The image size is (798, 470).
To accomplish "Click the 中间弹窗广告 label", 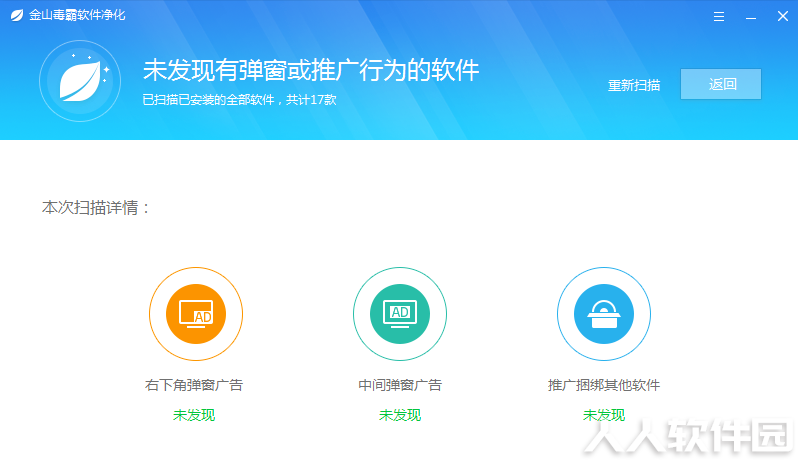I will pyautogui.click(x=400, y=385).
